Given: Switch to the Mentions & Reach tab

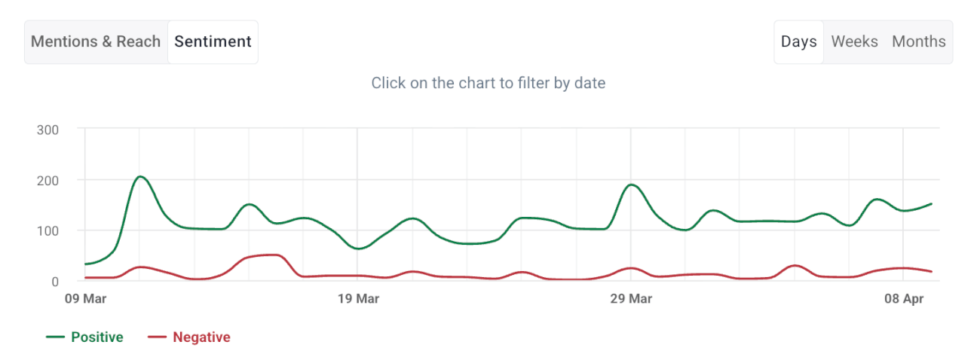Looking at the screenshot, I should [x=96, y=41].
